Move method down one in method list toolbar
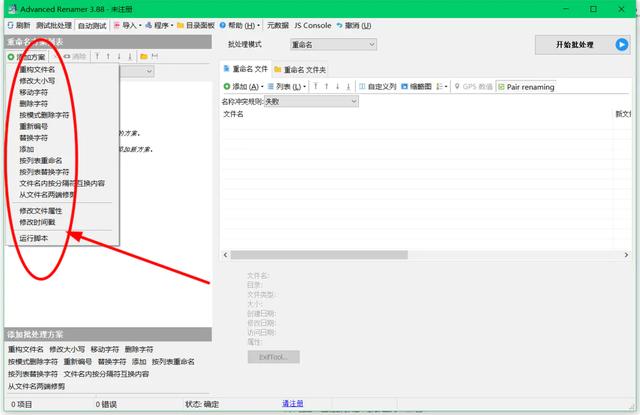640x415 pixels. [119, 56]
